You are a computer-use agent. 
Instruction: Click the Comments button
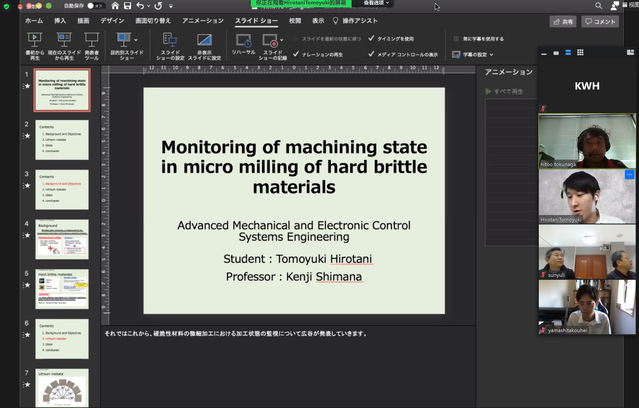click(x=600, y=20)
